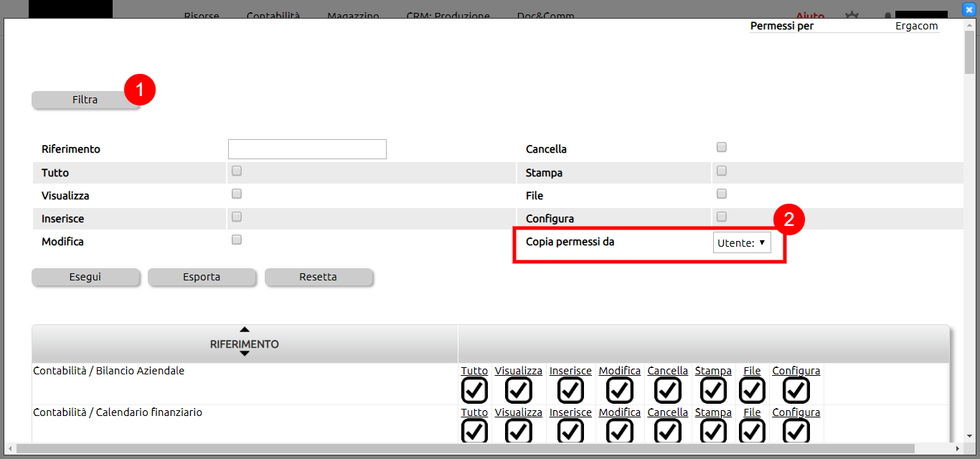Click the Filtra button

tap(85, 100)
